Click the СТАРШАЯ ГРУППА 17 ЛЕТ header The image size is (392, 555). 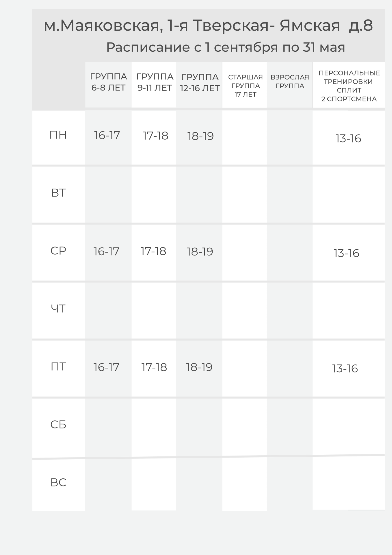tap(245, 86)
